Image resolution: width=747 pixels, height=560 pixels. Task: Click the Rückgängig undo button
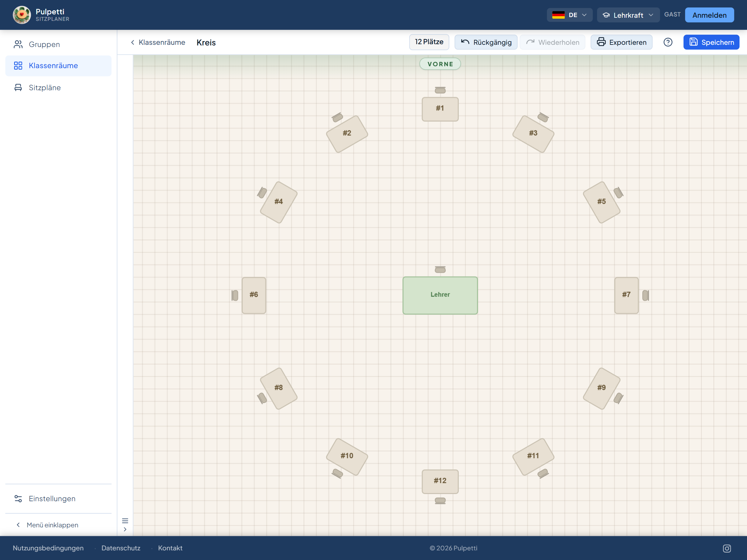(x=486, y=42)
